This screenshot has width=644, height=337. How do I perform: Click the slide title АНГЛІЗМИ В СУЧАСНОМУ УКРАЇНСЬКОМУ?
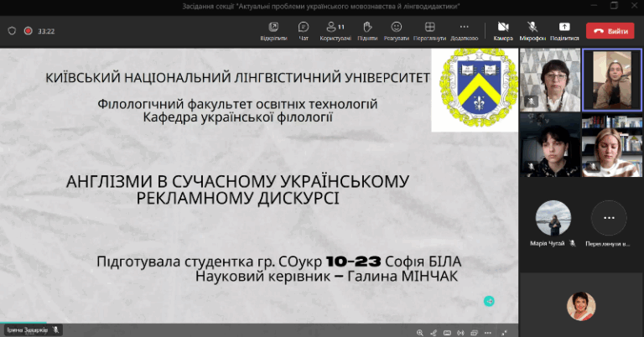click(237, 181)
